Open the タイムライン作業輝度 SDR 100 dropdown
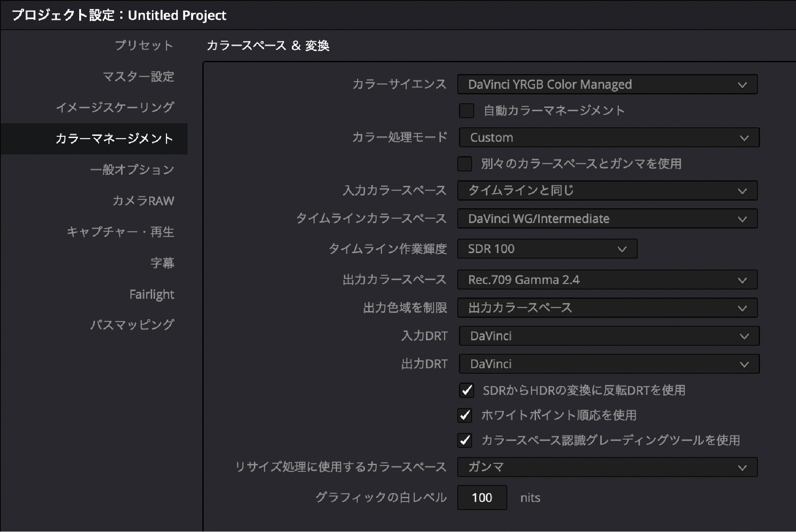 coord(547,249)
